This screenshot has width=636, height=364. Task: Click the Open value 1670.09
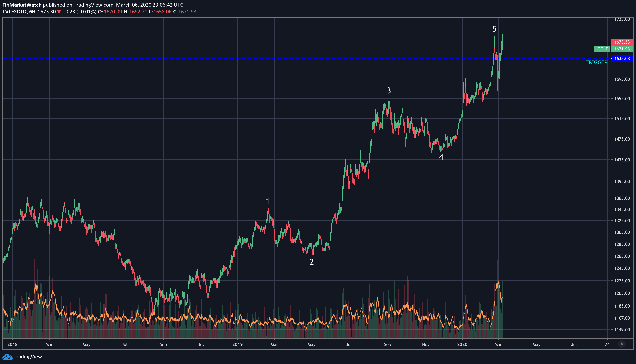pos(113,12)
